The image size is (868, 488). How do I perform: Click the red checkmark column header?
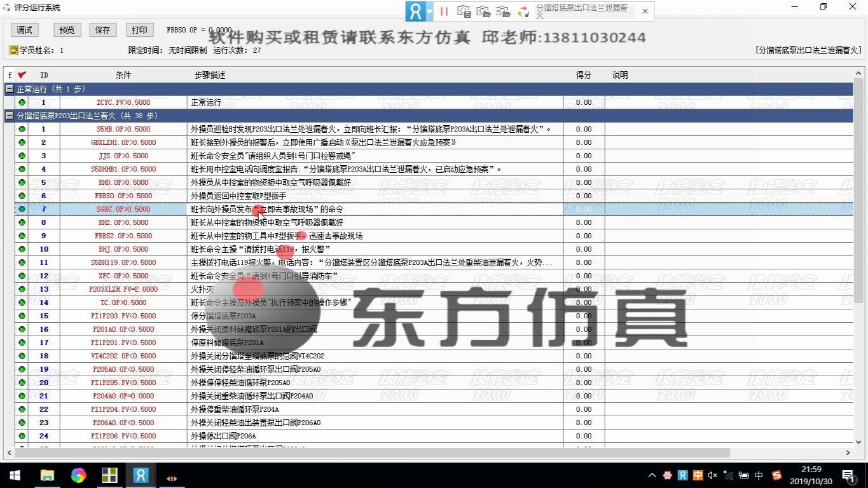click(x=22, y=75)
